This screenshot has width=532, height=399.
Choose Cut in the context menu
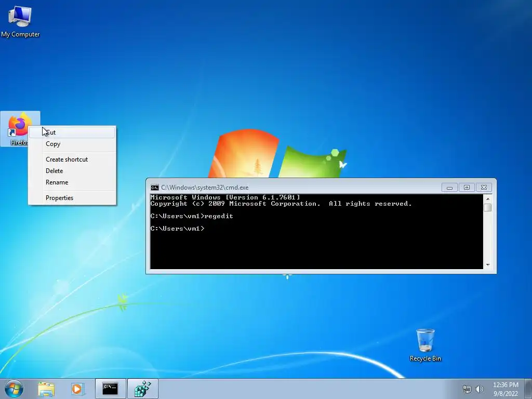(x=72, y=132)
